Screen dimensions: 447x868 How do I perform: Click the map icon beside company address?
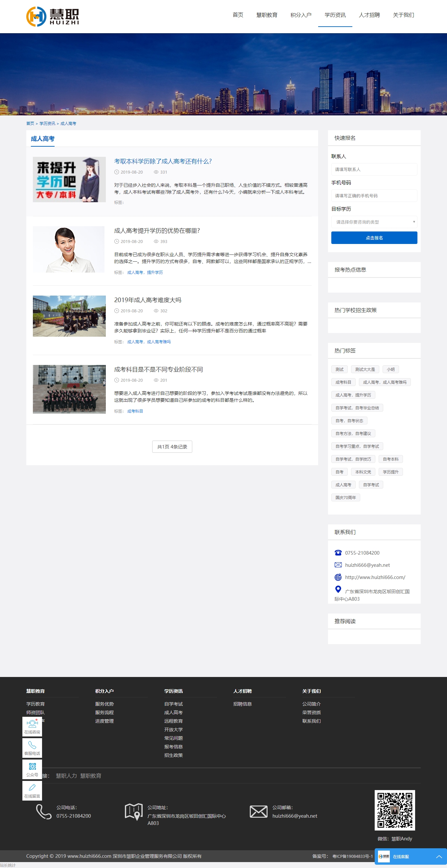click(133, 811)
